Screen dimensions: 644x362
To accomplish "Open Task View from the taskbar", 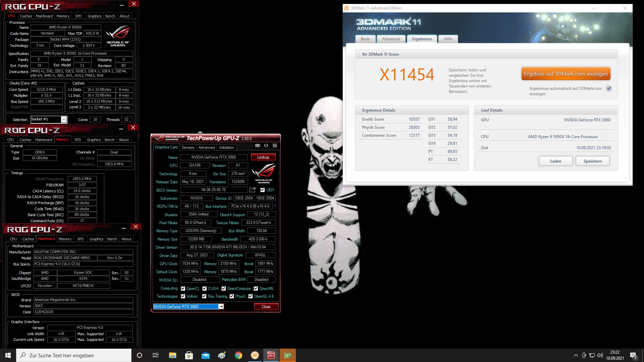I will (x=155, y=355).
